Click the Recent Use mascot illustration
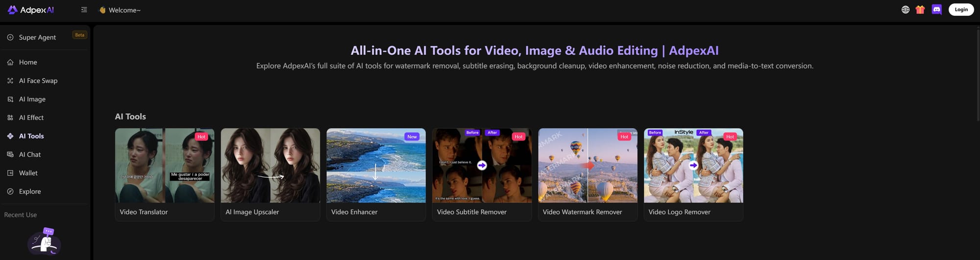 coord(45,241)
